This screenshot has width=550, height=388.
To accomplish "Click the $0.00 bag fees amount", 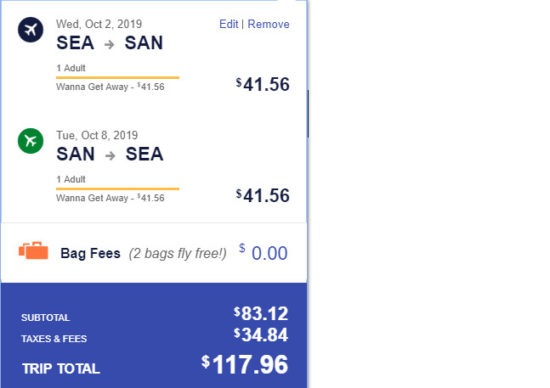I will point(263,253).
